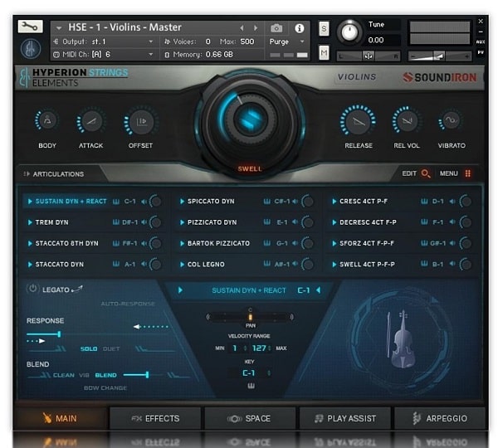This screenshot has height=448, width=498.
Task: Click the Attack knob icon
Action: (x=91, y=121)
